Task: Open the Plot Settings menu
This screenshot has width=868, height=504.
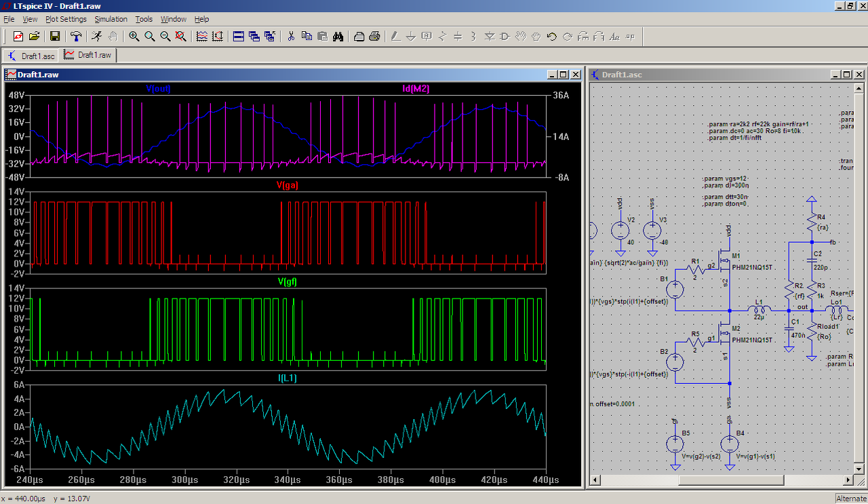Action: click(x=66, y=19)
